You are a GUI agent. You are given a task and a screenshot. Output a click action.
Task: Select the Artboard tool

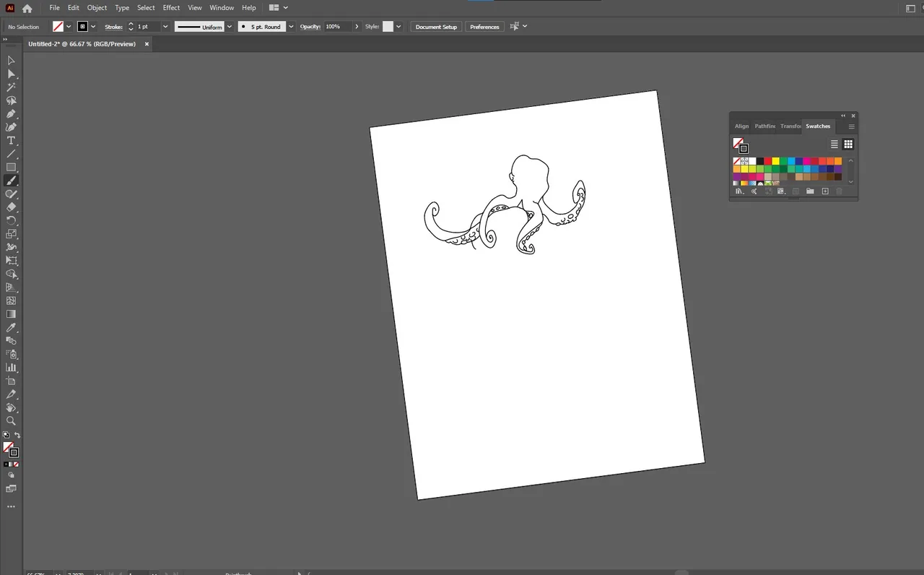pyautogui.click(x=11, y=381)
